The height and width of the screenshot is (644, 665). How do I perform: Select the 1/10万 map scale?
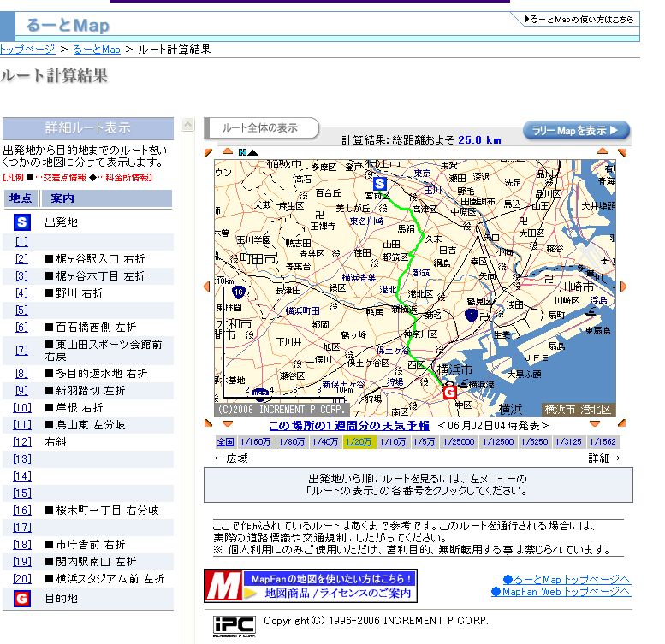click(x=393, y=442)
